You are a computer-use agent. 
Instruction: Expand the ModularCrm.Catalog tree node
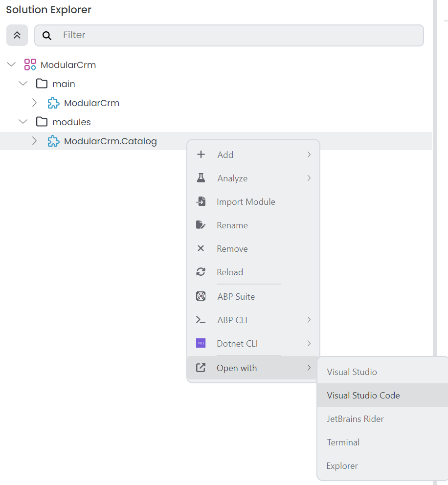tap(34, 141)
